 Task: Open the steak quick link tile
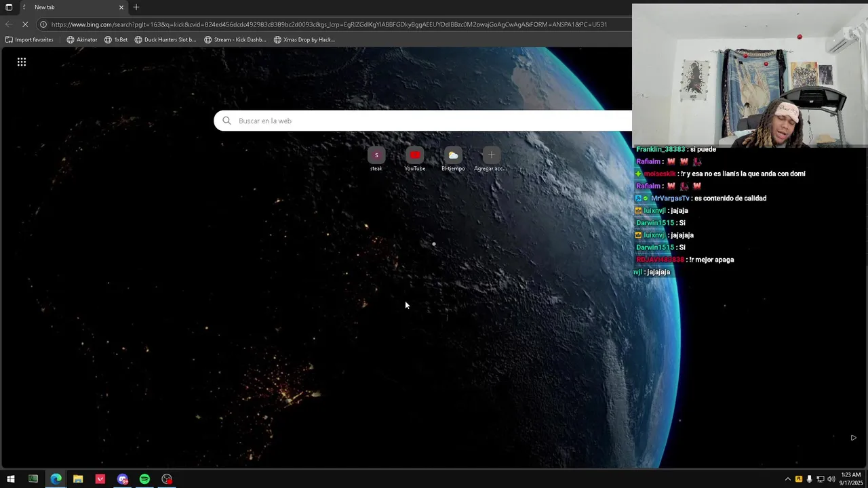click(x=376, y=159)
